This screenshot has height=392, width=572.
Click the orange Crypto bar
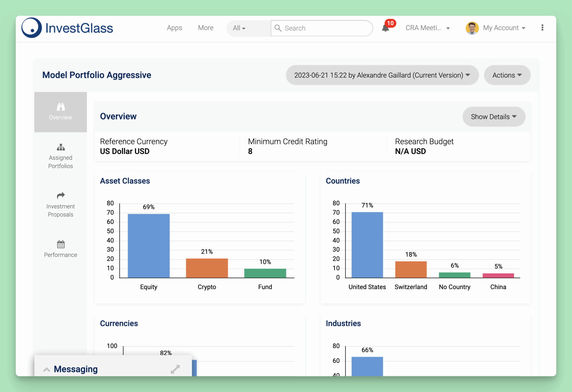[207, 268]
